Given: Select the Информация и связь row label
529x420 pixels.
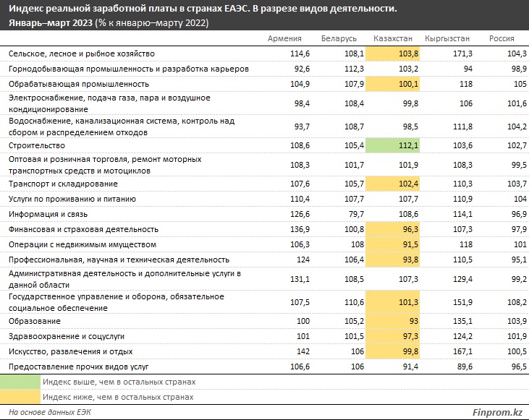Looking at the screenshot, I should (x=48, y=214).
